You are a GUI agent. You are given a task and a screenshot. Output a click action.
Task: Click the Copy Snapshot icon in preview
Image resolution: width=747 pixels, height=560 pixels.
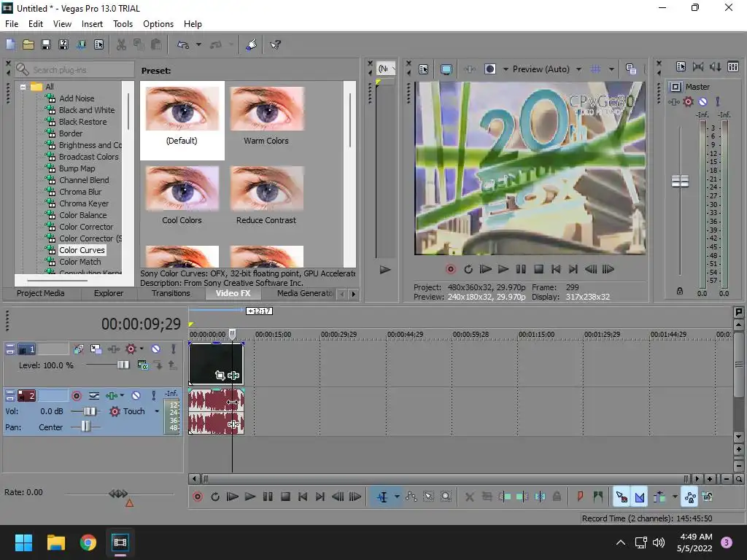[631, 69]
